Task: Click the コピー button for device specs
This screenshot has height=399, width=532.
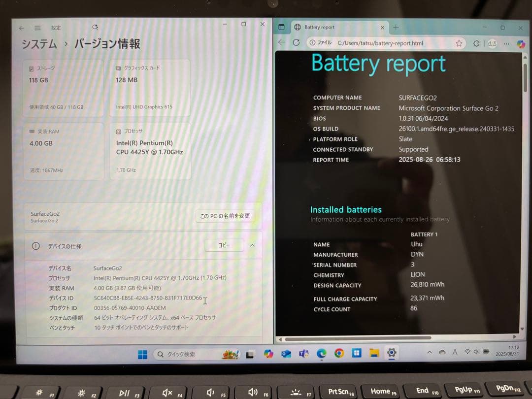Action: pos(224,245)
